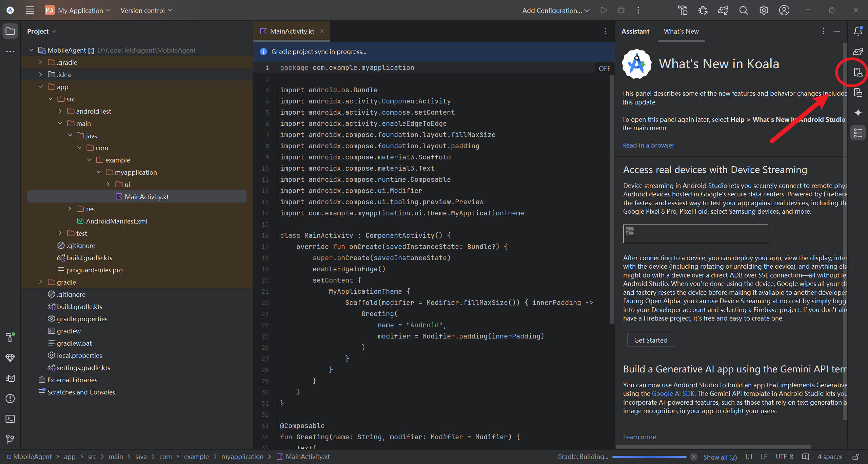Open the App Quality Insights gem icon
The width and height of the screenshot is (868, 464).
(10, 357)
